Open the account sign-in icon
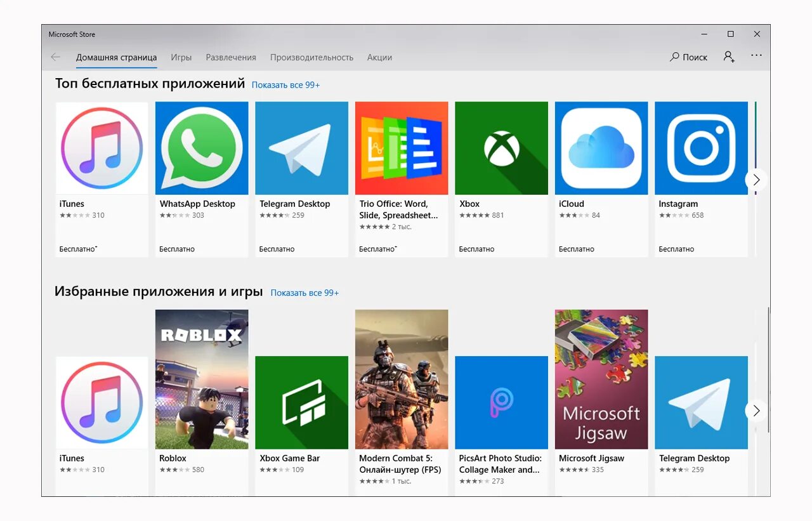The height and width of the screenshot is (521, 812). pyautogui.click(x=729, y=56)
